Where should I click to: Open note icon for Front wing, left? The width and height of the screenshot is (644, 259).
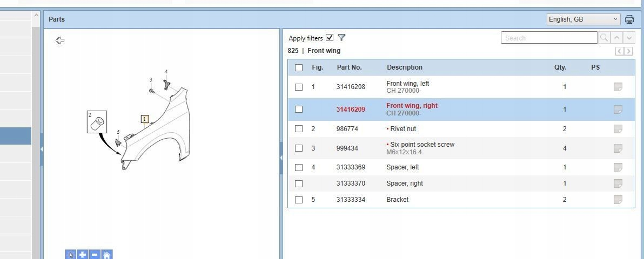(618, 87)
